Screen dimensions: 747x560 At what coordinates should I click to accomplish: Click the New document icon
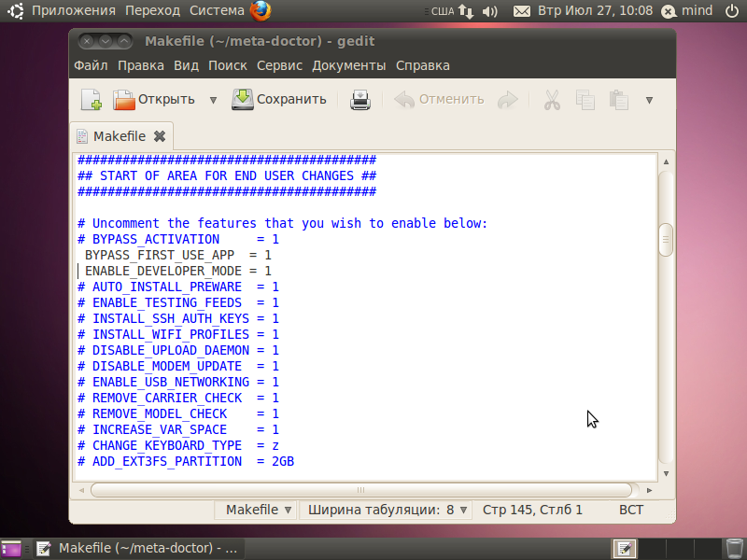coord(91,99)
